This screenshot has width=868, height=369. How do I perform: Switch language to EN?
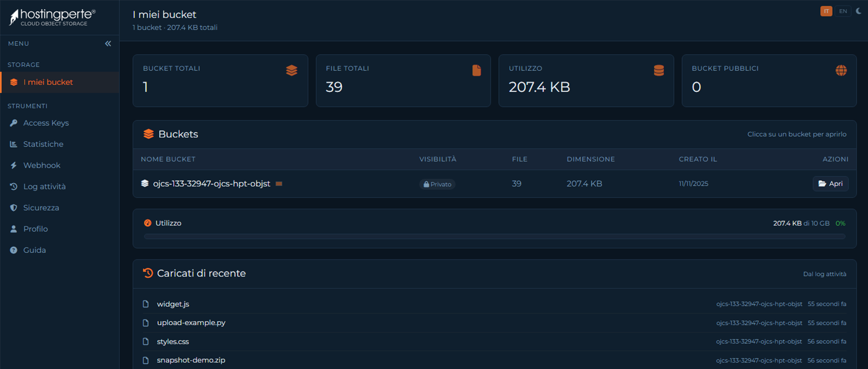(x=842, y=11)
